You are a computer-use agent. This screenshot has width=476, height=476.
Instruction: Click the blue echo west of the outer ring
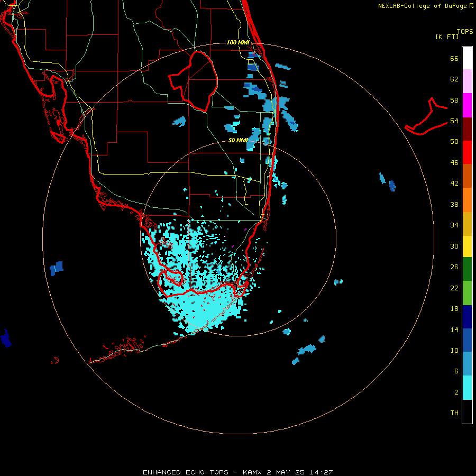tap(57, 268)
